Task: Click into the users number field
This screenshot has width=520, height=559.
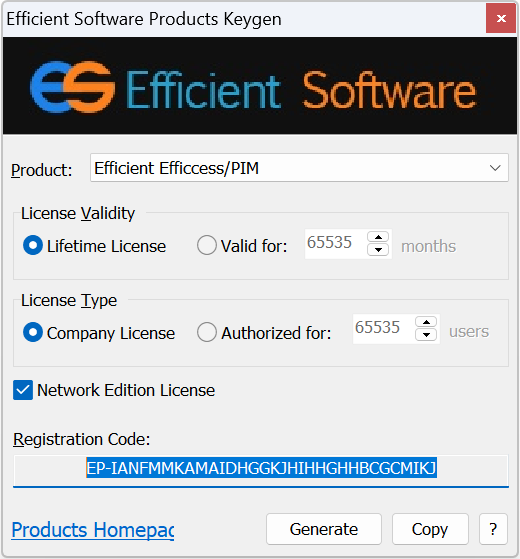Action: 383,329
